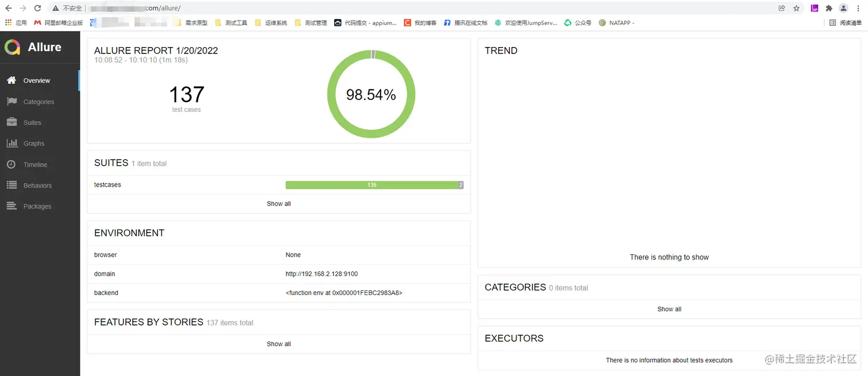The width and height of the screenshot is (868, 376).
Task: Click the 98.54% donut chart
Action: 371,94
